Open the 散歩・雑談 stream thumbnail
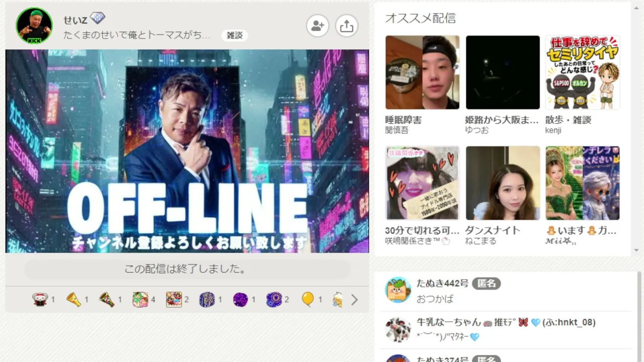Image resolution: width=644 pixels, height=362 pixels. [x=583, y=72]
